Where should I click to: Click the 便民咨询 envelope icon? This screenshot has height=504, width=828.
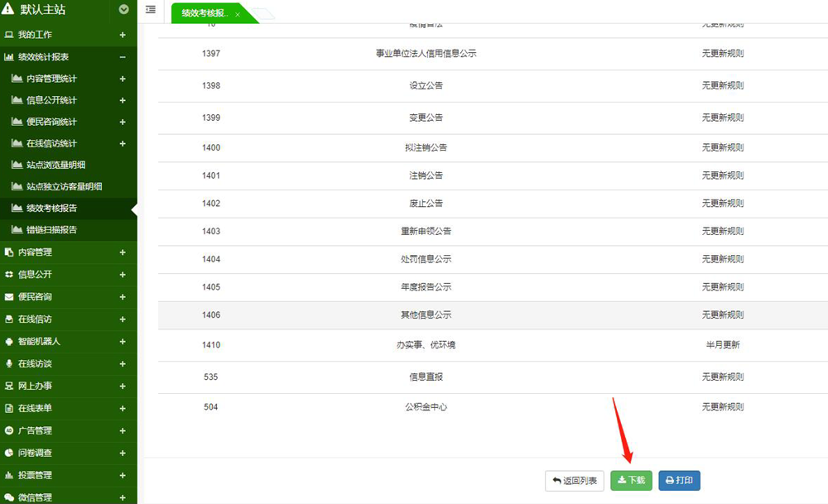[x=9, y=296]
